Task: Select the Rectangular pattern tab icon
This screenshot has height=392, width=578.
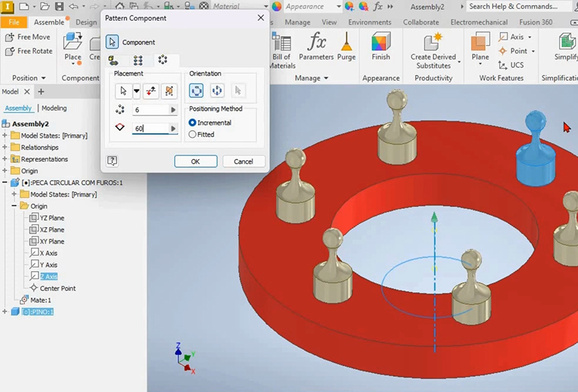Action: click(138, 61)
